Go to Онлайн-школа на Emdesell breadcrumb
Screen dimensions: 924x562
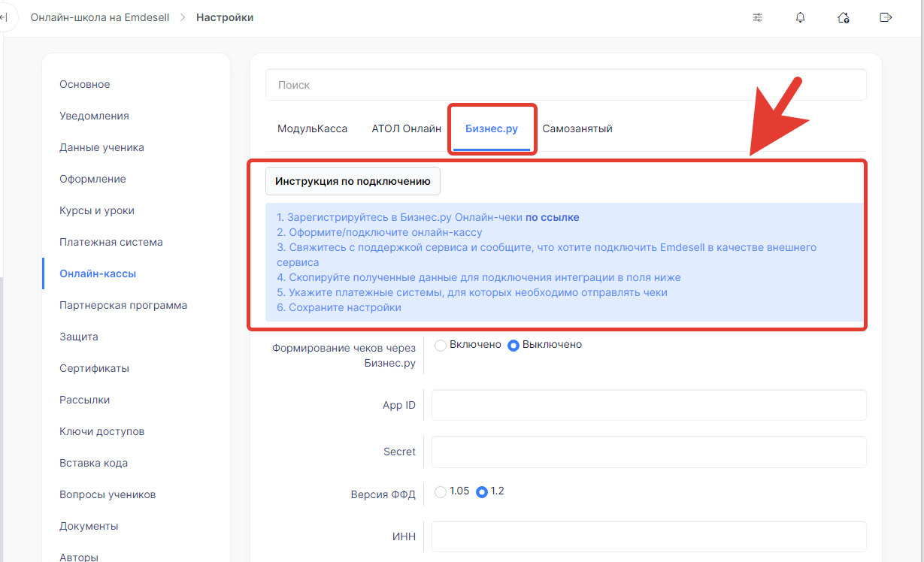99,17
